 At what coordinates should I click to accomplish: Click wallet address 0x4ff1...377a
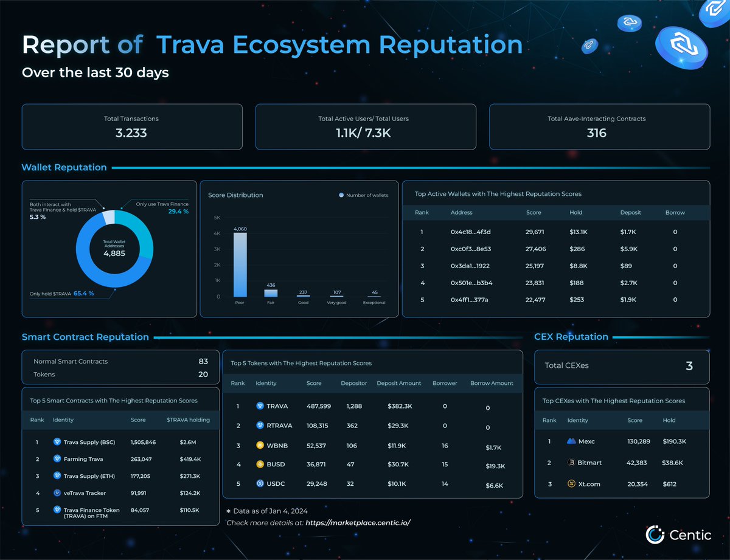470,300
